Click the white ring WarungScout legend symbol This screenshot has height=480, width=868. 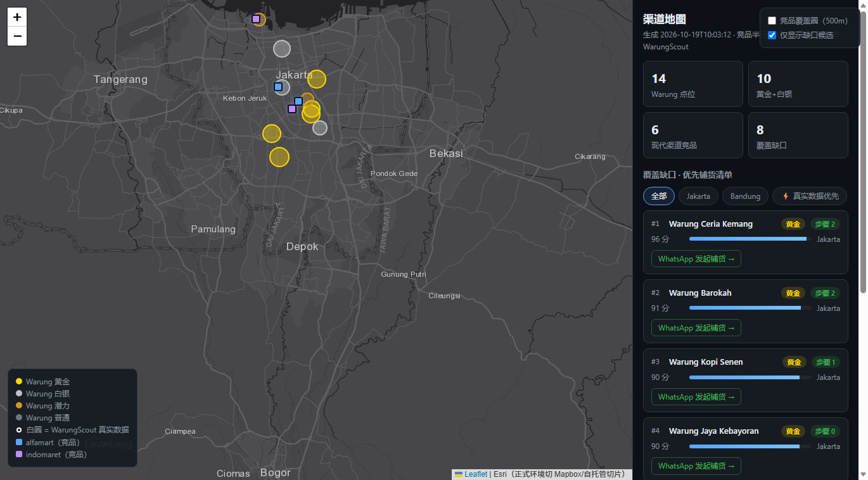coord(19,430)
